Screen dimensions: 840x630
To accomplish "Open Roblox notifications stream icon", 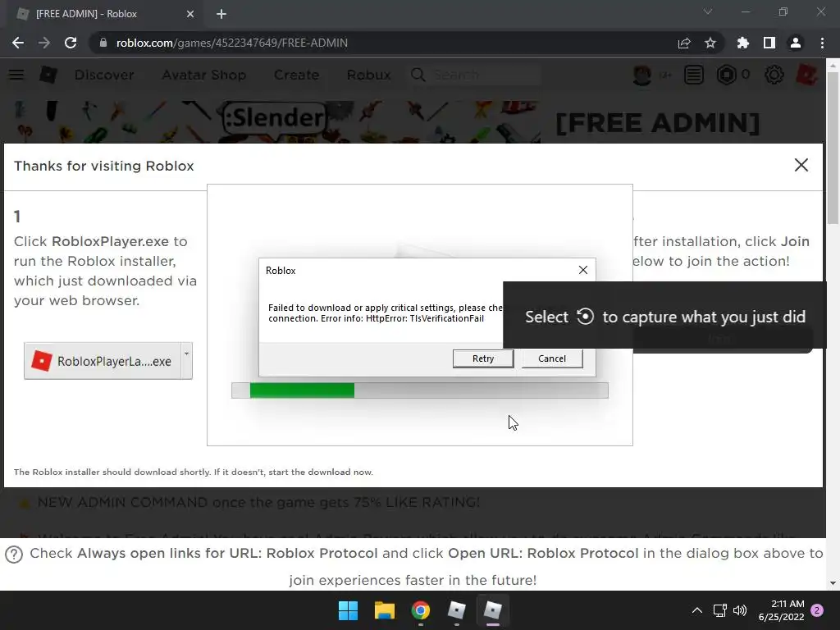I will (694, 75).
